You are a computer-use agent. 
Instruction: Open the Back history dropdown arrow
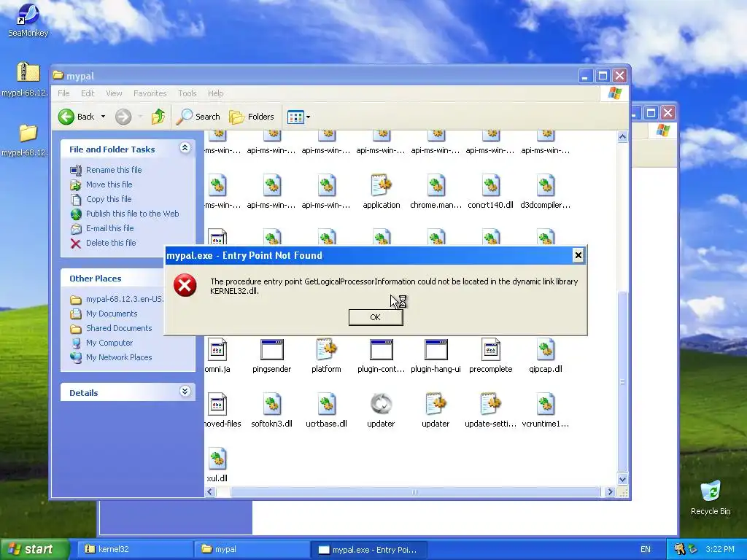103,117
